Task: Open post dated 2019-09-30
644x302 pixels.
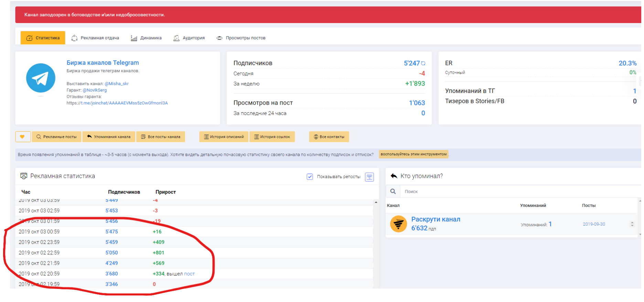Action: tap(594, 224)
